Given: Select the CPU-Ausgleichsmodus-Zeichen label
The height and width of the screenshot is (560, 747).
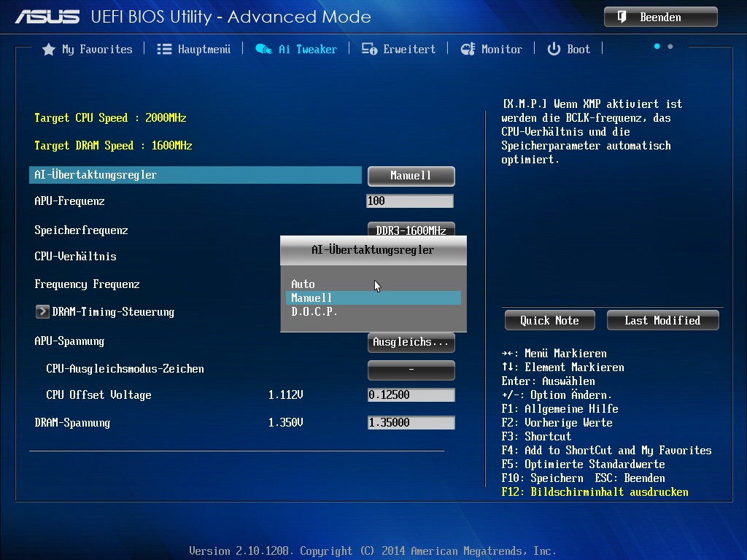Looking at the screenshot, I should [125, 369].
